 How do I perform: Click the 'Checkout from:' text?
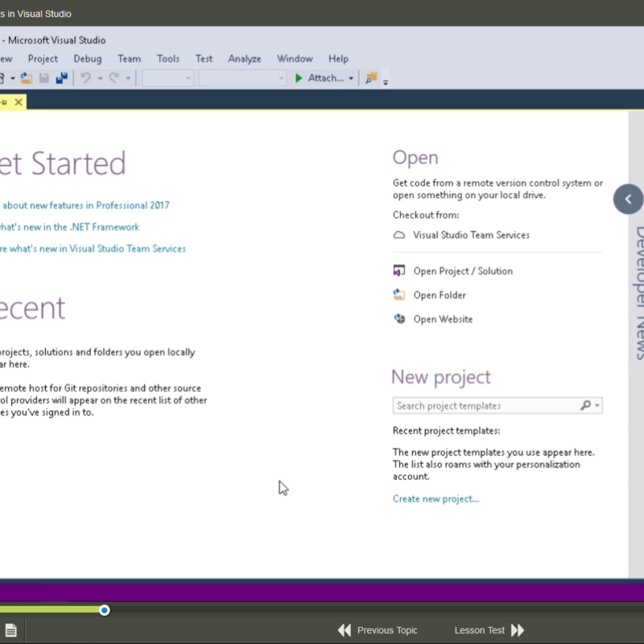426,215
